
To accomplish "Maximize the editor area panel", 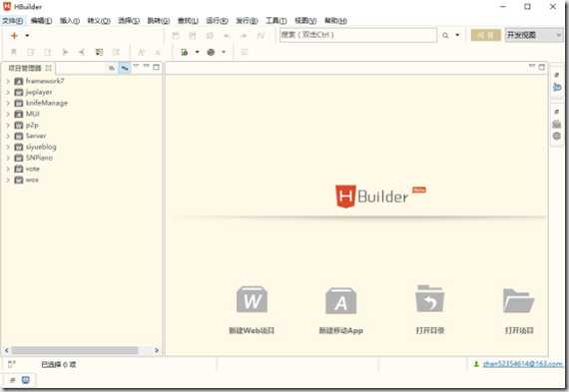I will coord(542,67).
